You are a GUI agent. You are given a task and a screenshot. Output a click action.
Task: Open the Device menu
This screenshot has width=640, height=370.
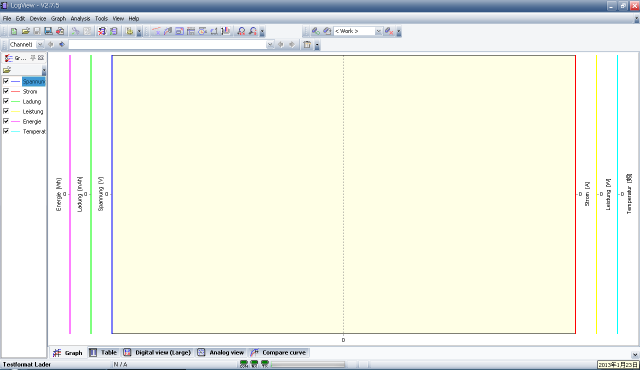[x=38, y=18]
